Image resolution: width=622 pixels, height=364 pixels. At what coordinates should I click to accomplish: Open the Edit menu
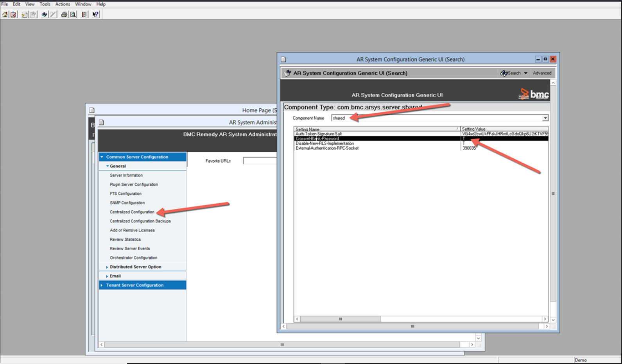coord(16,4)
